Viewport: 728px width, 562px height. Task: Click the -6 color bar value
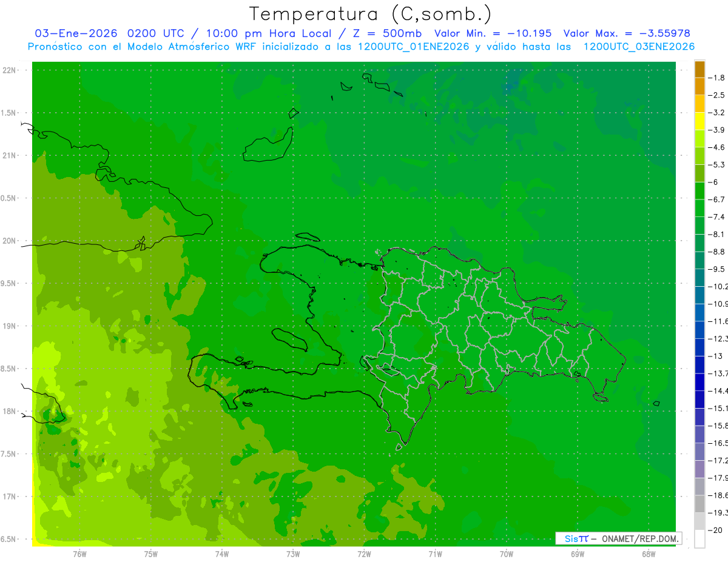(713, 182)
